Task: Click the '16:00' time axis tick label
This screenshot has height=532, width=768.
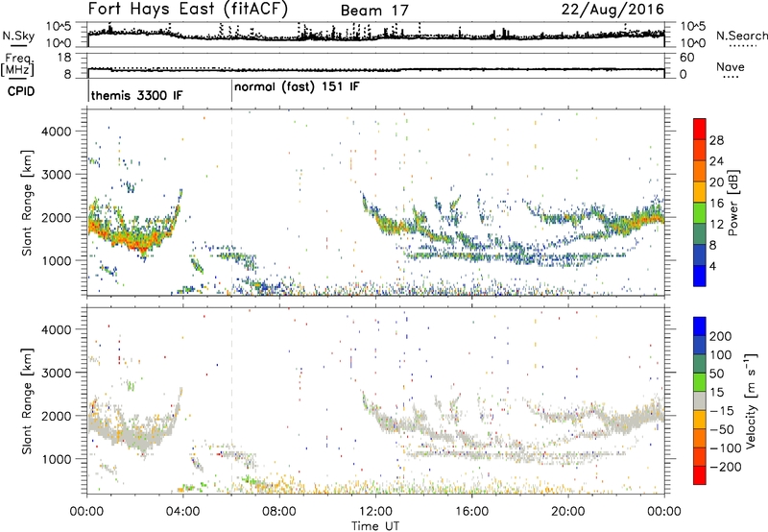Action: [x=471, y=512]
